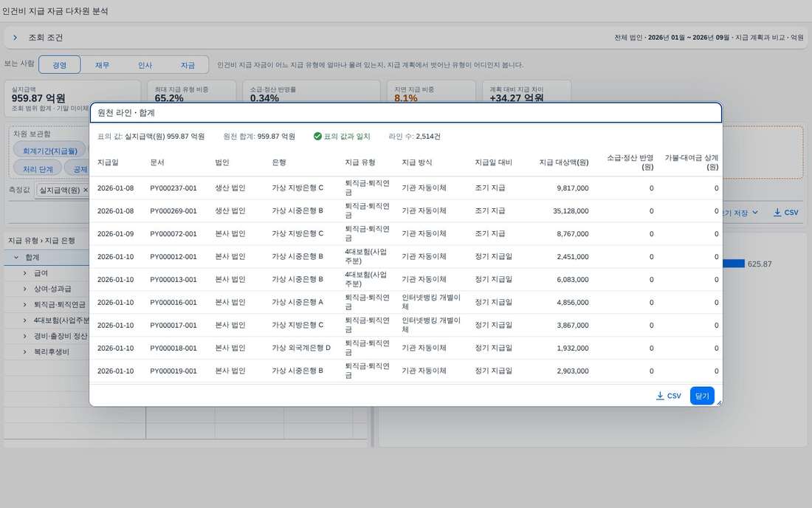Screen dimensions: 812x508
Task: Close the dialog with 닫기 button
Action: [x=702, y=396]
